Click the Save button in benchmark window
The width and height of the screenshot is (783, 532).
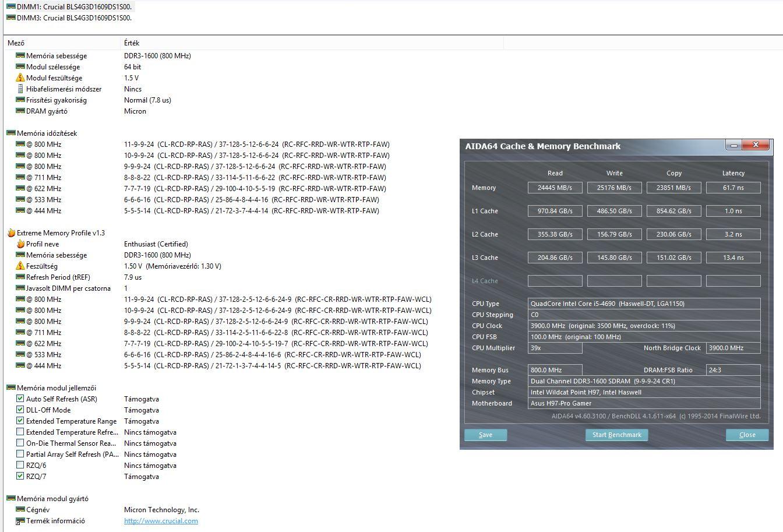pyautogui.click(x=485, y=435)
